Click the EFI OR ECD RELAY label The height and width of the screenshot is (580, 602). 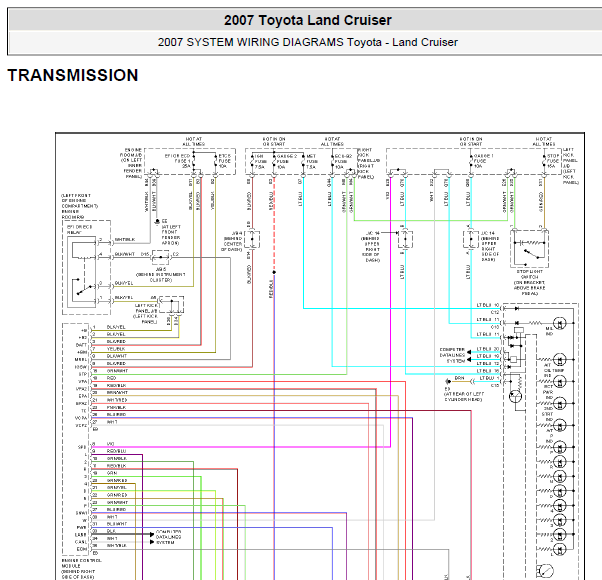click(79, 230)
